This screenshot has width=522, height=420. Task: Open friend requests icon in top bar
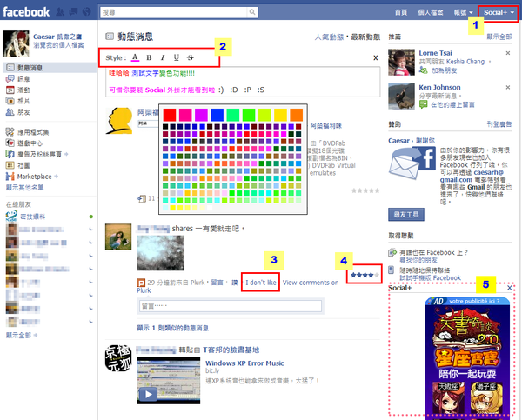[x=60, y=12]
